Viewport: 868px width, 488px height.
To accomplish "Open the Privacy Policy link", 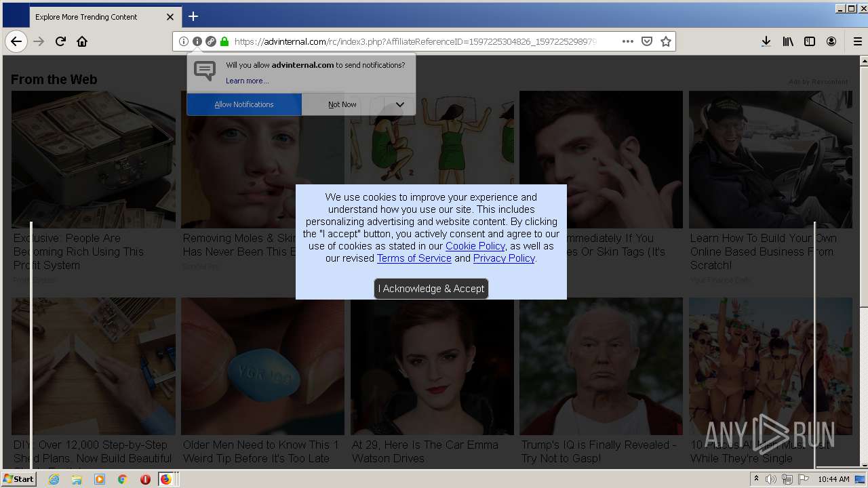I will [x=504, y=258].
